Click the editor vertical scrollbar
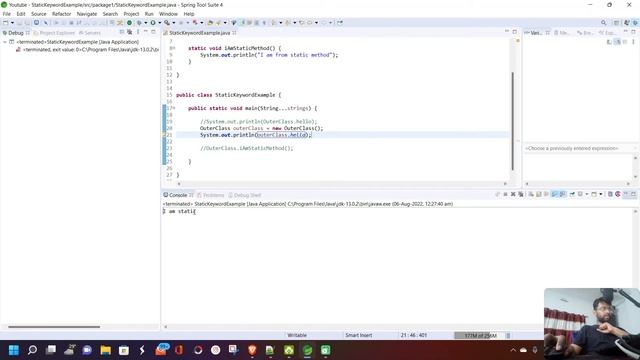The height and width of the screenshot is (360, 640). [x=513, y=121]
